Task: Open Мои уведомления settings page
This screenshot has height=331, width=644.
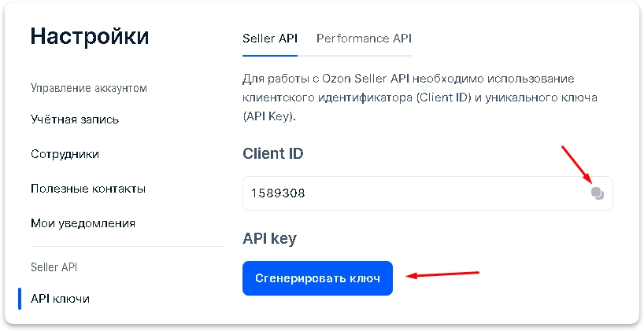Action: click(x=83, y=223)
